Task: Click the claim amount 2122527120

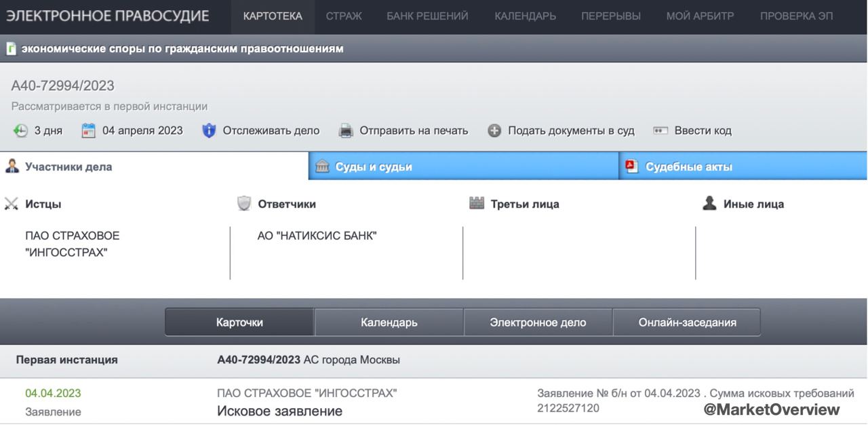Action: [568, 408]
